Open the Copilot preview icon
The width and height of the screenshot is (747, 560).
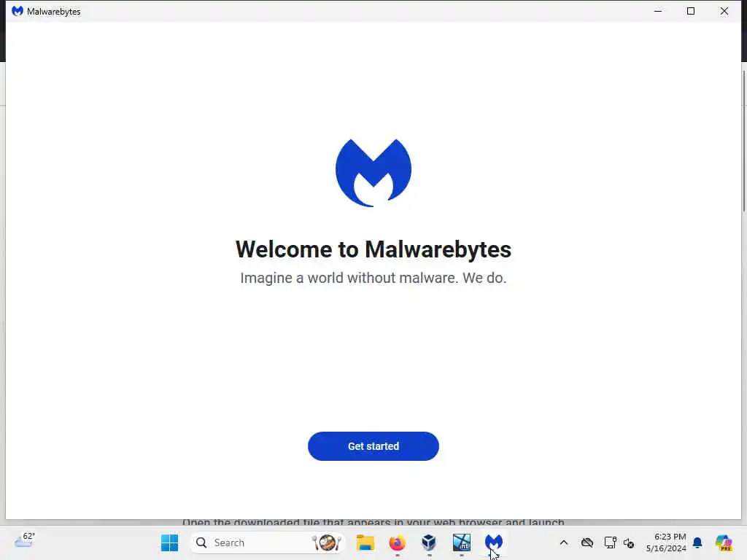click(x=724, y=542)
